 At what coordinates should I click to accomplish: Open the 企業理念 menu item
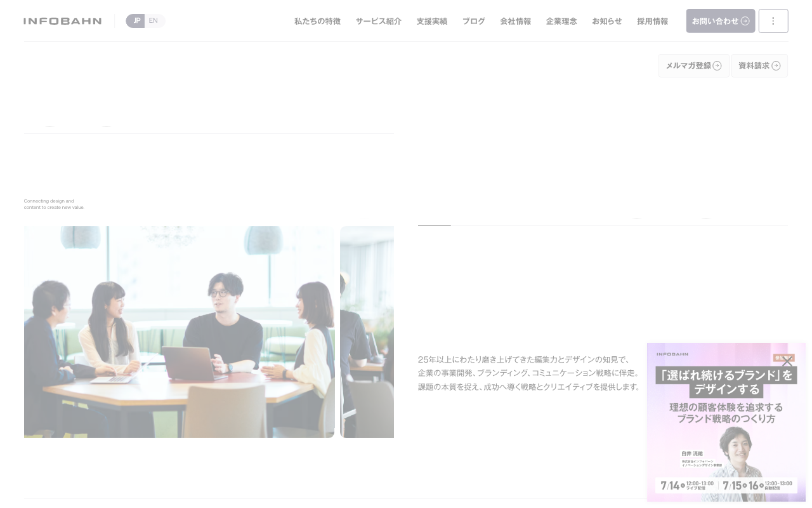[561, 21]
